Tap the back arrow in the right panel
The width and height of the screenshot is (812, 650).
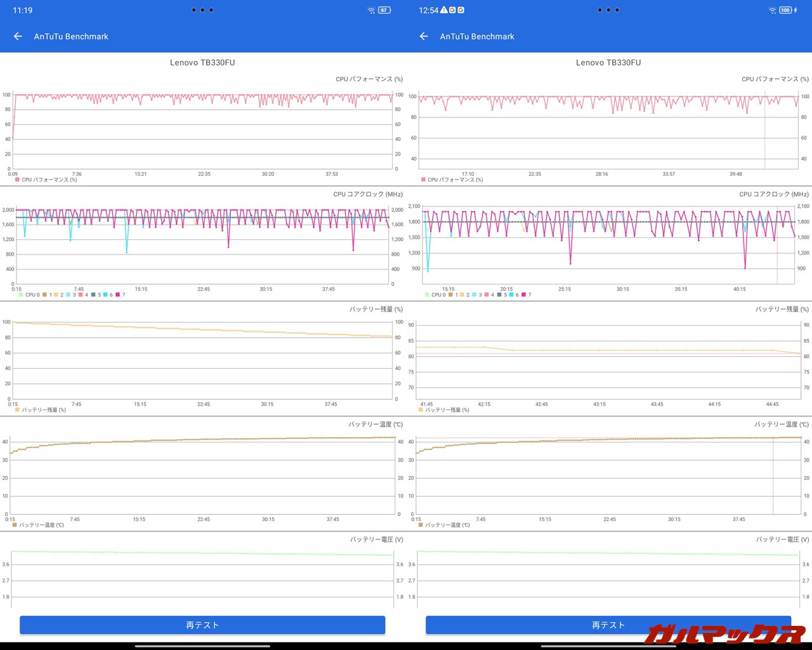point(424,36)
